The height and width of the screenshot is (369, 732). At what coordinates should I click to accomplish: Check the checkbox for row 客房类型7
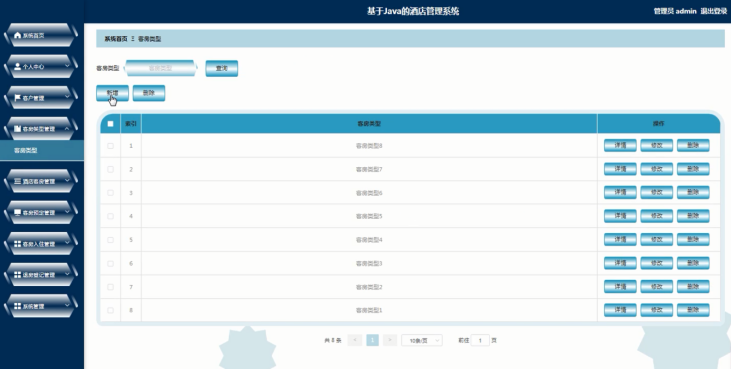[111, 169]
